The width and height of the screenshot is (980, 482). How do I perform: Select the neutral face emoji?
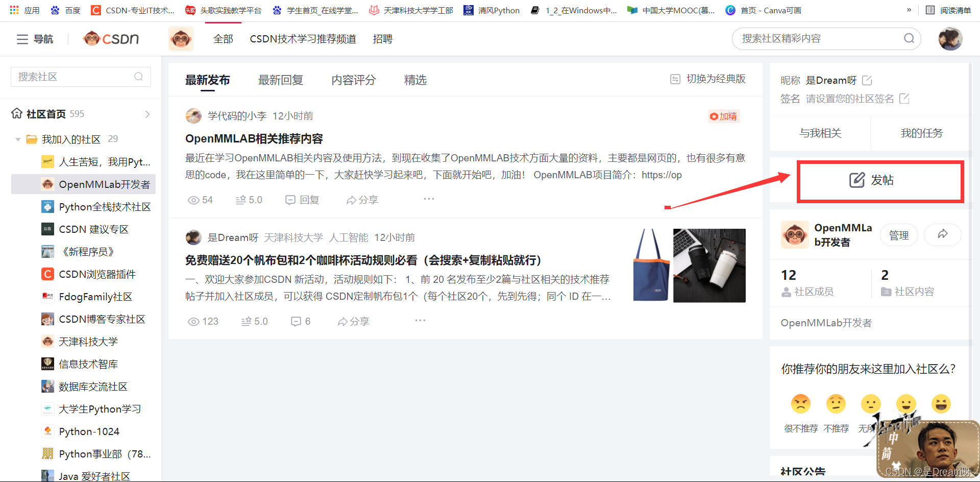(x=871, y=404)
